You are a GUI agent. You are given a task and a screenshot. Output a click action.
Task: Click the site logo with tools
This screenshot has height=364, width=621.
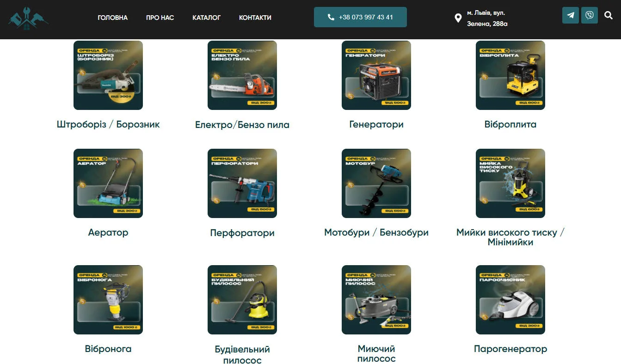[x=28, y=18]
